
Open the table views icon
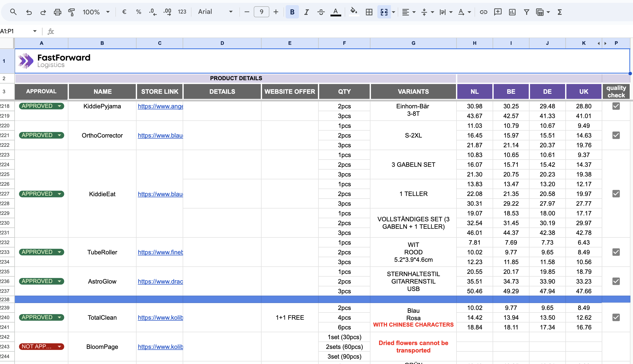point(540,12)
